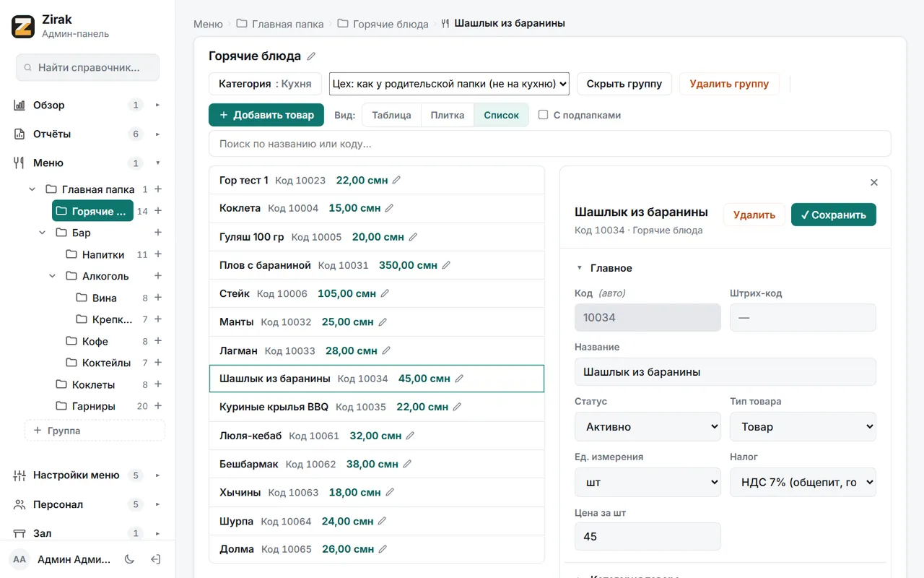Switch view to Таблица

coord(391,116)
